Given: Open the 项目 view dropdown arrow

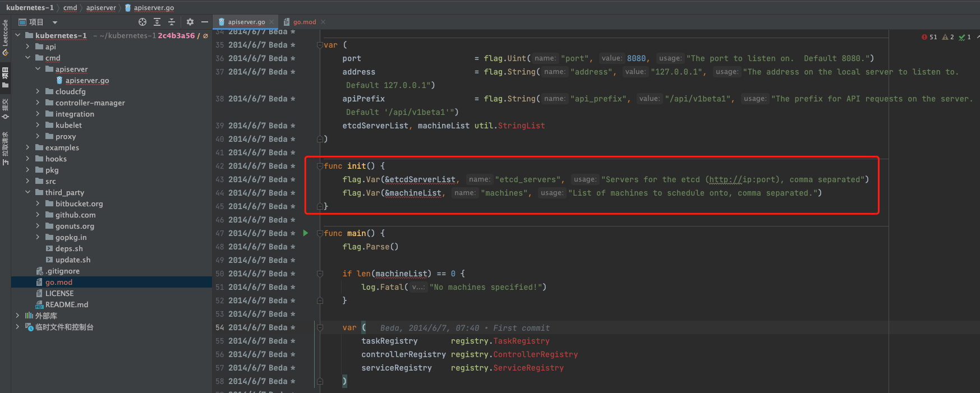Looking at the screenshot, I should 55,22.
